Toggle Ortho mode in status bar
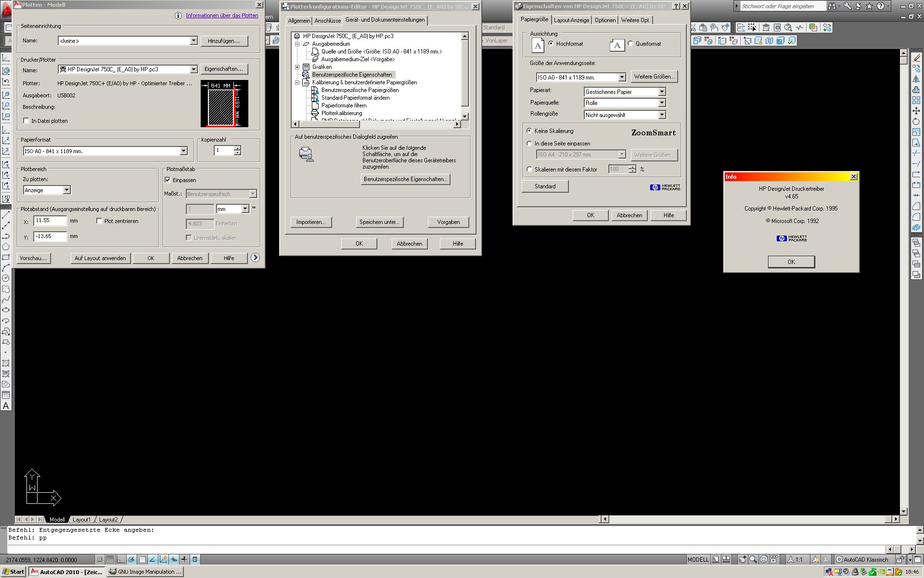Screen dimensions: 924x578 coord(120,559)
